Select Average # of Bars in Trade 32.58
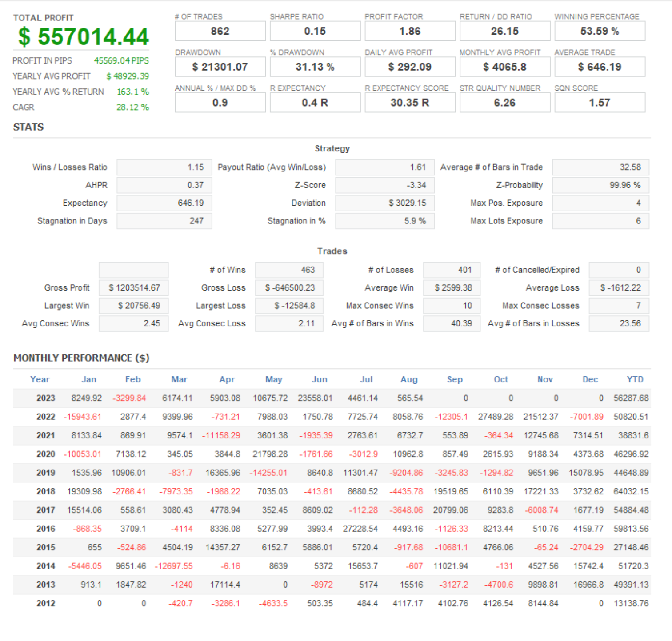Screen dimensions: 672x641 coord(601,167)
